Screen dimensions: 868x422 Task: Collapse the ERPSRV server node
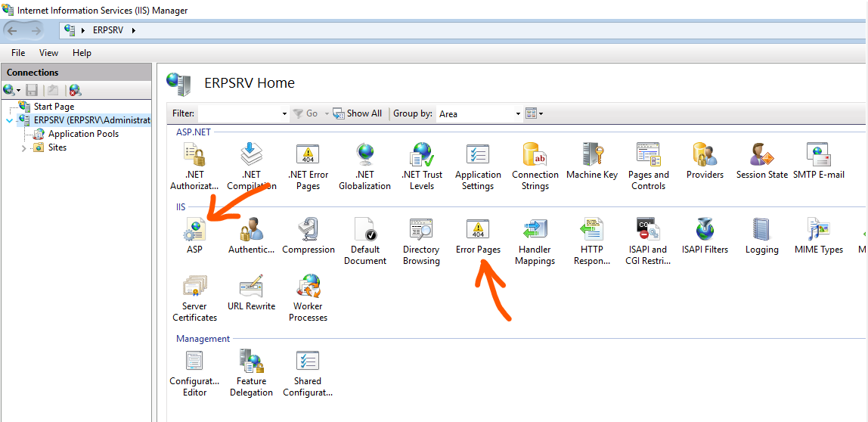point(9,120)
